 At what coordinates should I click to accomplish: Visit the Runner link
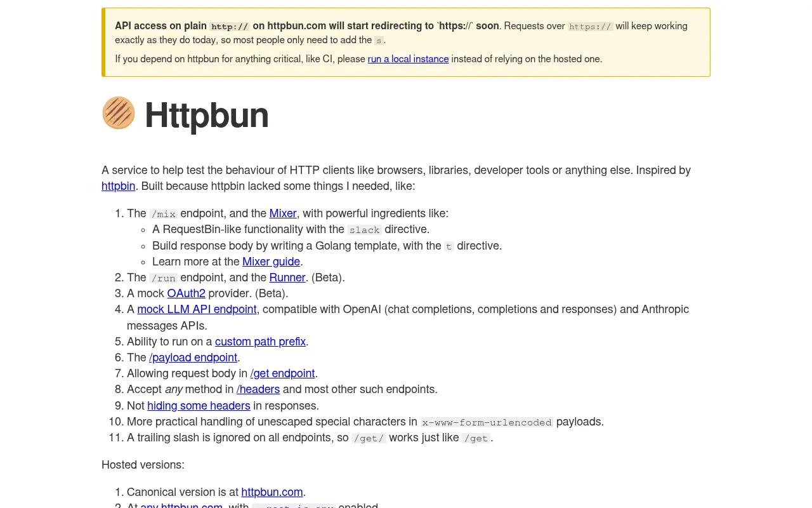click(x=287, y=277)
